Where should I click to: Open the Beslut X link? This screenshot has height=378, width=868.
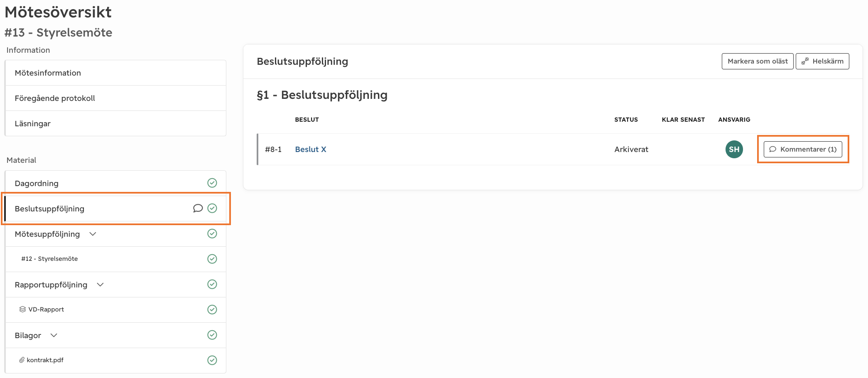coord(311,150)
